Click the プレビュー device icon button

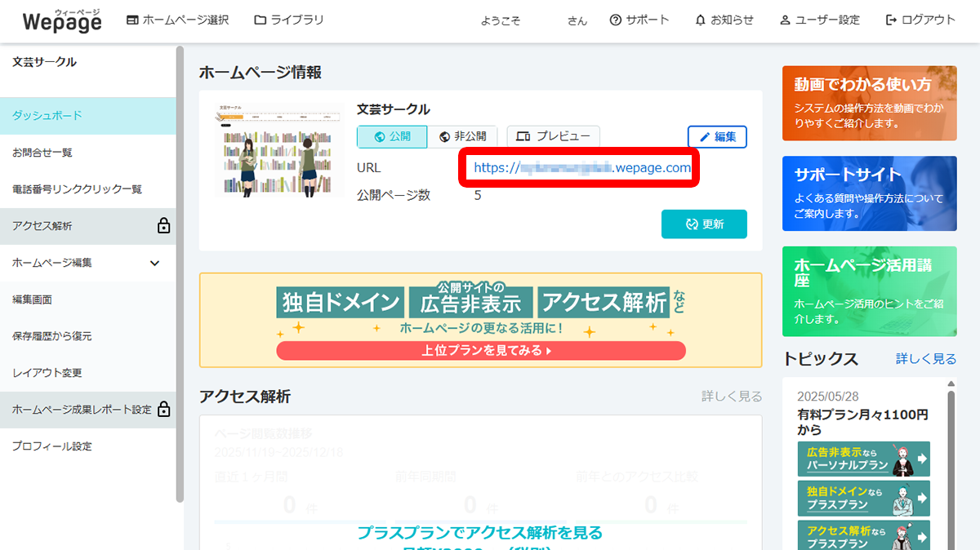point(553,136)
